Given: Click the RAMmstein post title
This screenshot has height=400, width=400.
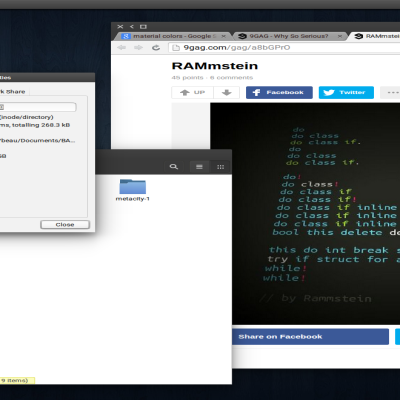Looking at the screenshot, I should [215, 66].
